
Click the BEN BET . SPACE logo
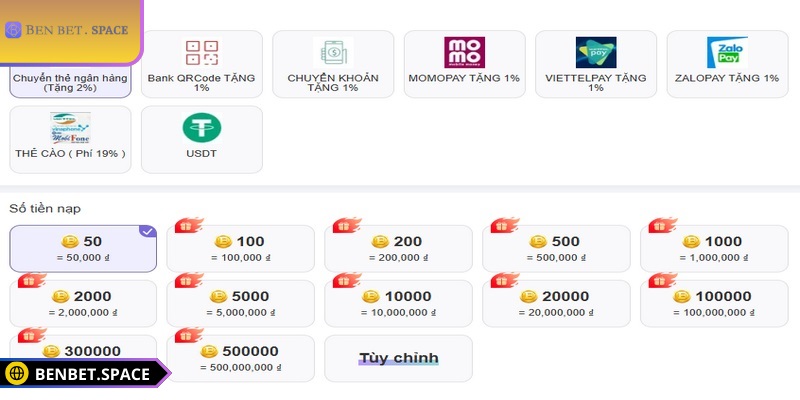68,29
